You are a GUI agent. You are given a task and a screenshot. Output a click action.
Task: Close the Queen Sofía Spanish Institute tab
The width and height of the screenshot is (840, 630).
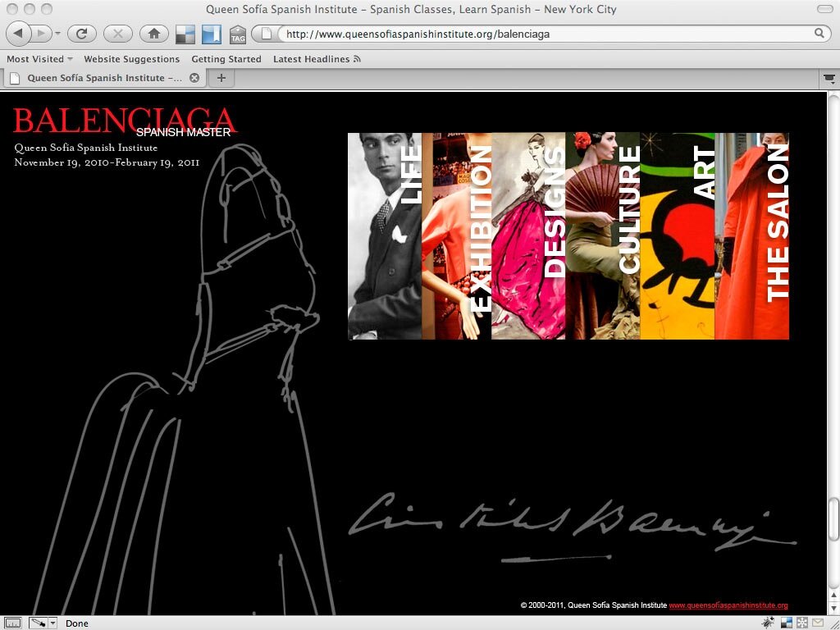(194, 78)
